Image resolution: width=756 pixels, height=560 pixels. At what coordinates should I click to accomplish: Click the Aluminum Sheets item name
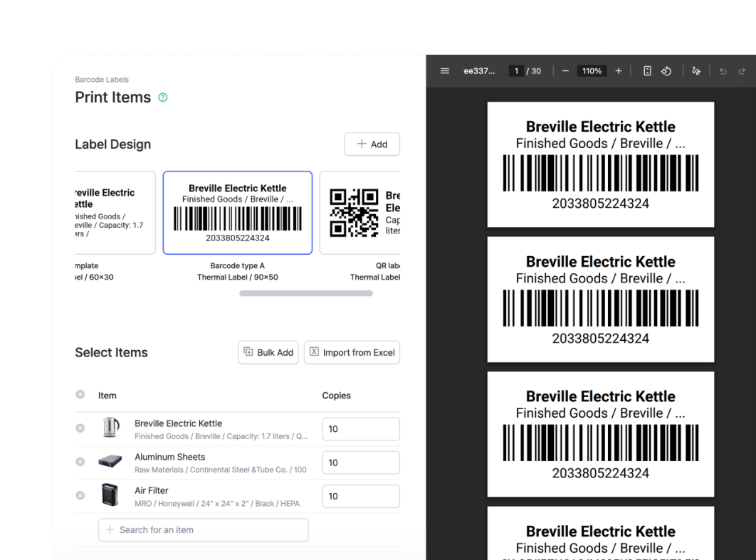click(169, 457)
